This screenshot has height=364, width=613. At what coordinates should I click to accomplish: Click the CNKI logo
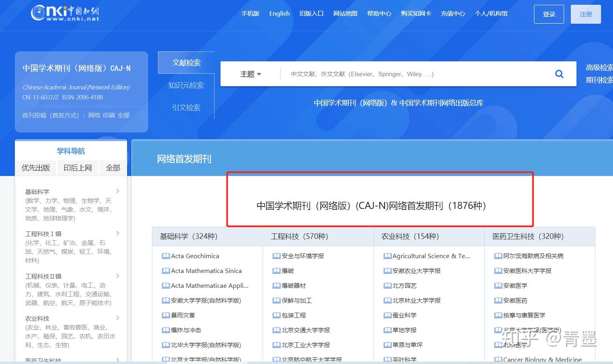coord(65,13)
